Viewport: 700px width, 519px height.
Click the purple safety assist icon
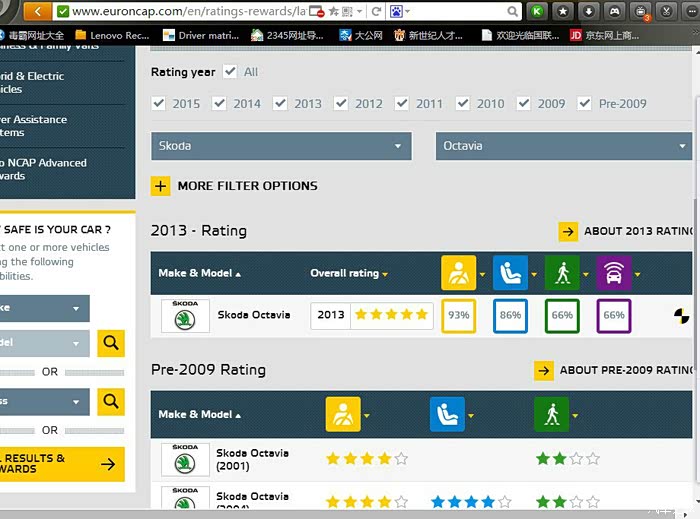tap(614, 273)
